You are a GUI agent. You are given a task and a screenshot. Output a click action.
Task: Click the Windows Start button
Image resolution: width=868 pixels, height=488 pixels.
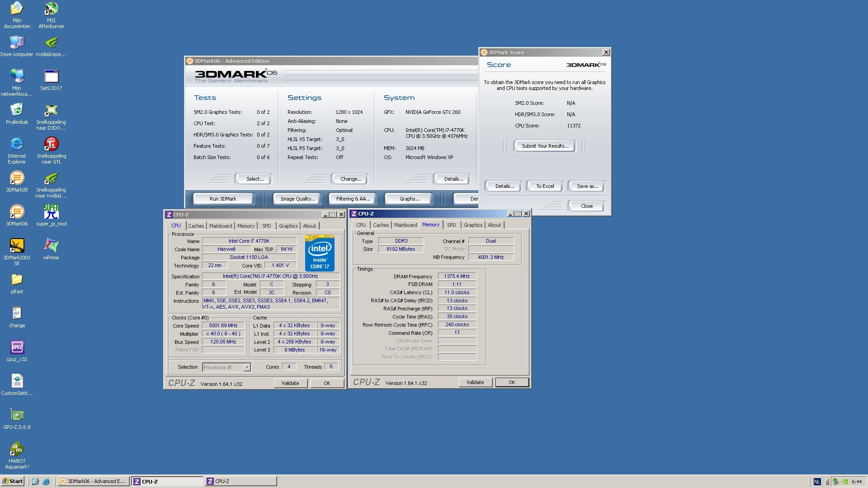tap(13, 481)
